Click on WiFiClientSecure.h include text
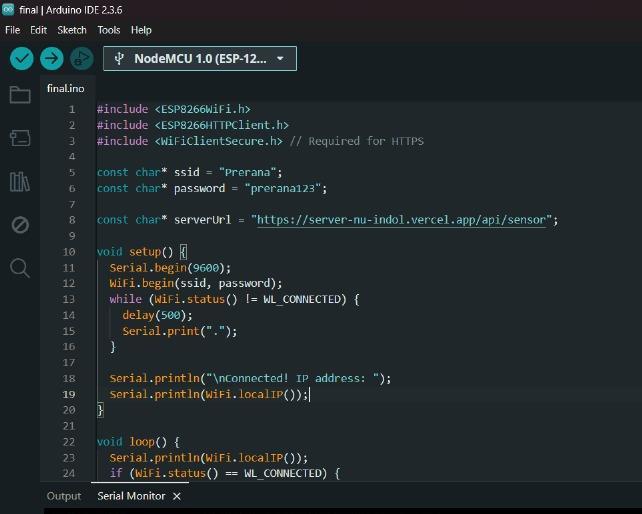This screenshot has height=514, width=642. pyautogui.click(x=219, y=141)
